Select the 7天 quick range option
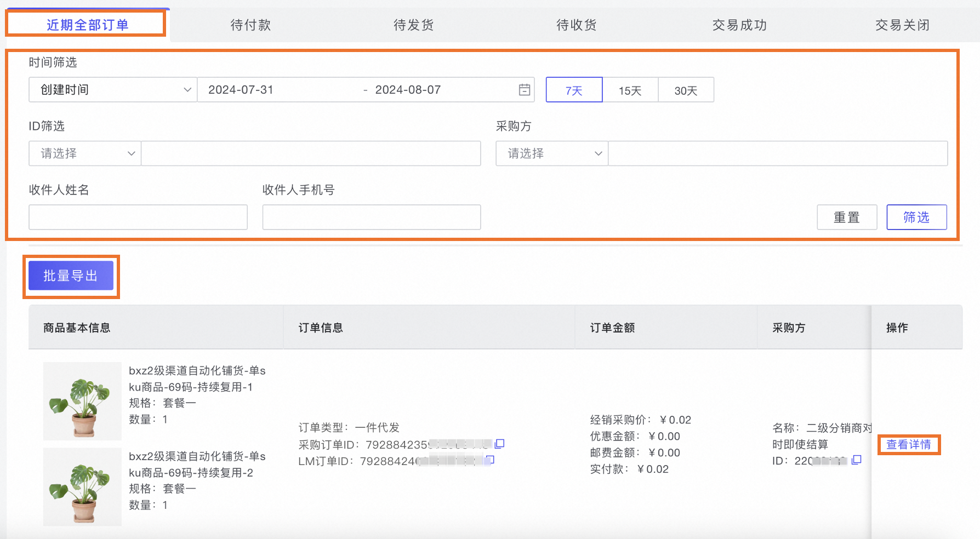 [574, 90]
